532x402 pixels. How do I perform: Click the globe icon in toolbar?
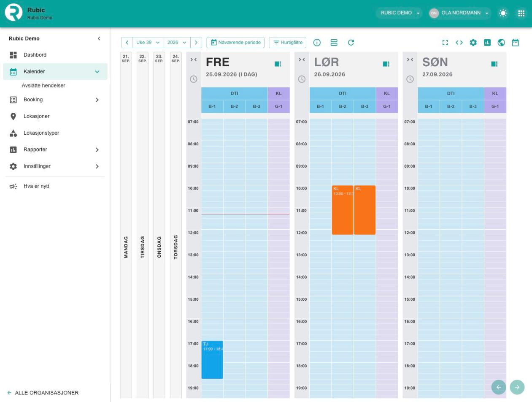502,43
